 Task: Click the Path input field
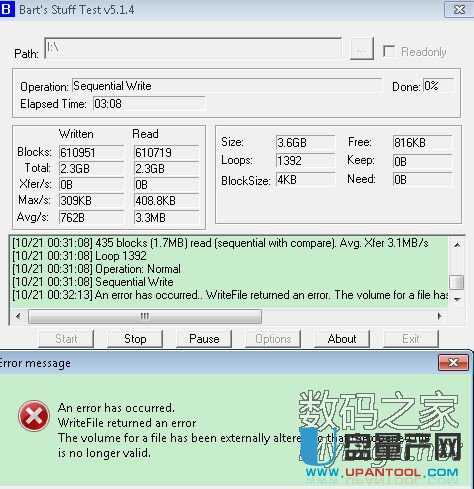(193, 48)
